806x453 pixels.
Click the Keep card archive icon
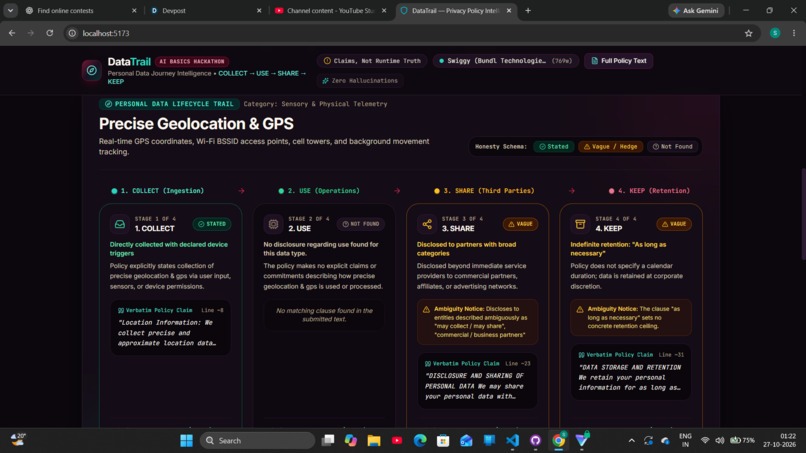pos(580,224)
